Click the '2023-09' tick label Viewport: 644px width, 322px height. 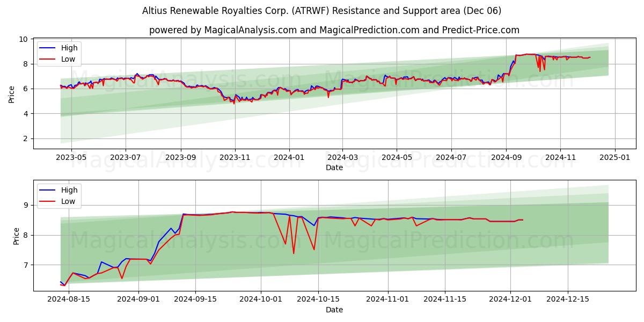coord(181,158)
